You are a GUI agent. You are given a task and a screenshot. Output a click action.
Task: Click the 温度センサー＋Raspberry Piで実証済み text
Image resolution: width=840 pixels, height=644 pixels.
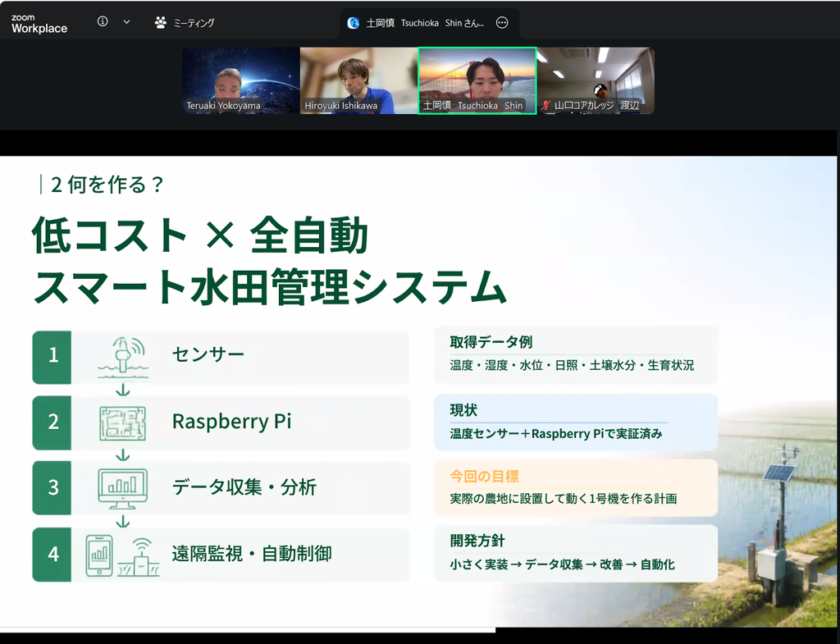(x=556, y=433)
